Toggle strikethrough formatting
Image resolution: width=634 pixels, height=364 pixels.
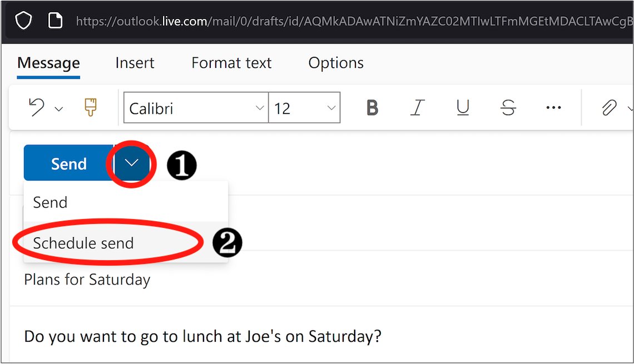click(508, 108)
